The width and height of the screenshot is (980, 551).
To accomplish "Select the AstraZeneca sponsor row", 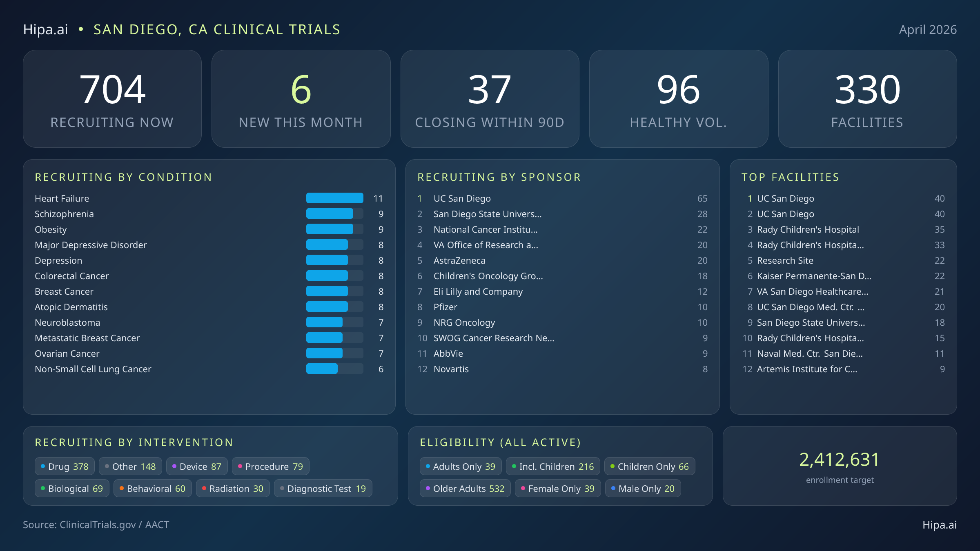I will pyautogui.click(x=562, y=260).
